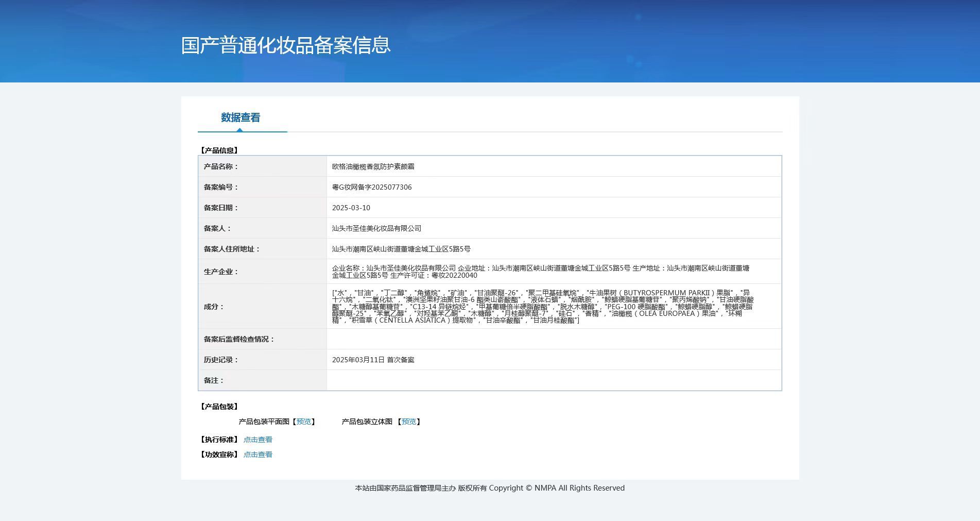Select filer name 汕头市圣佳美化妆品有限公司
Viewport: 980px width, 521px height.
pos(377,228)
